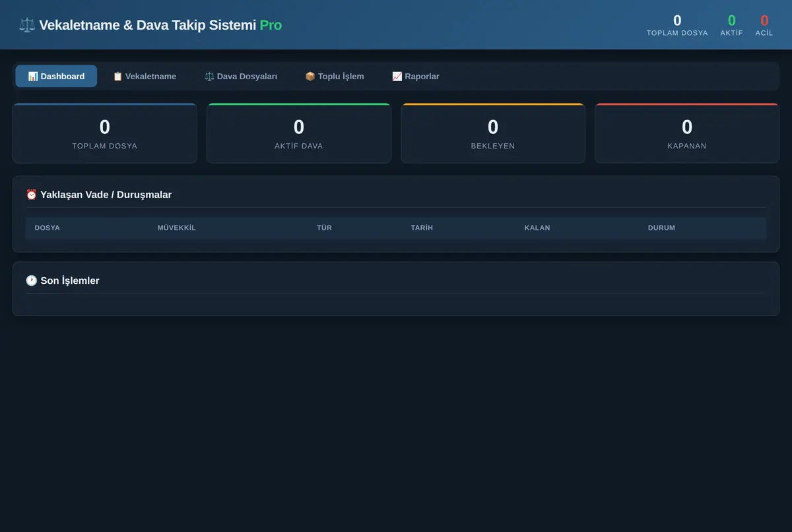Image resolution: width=792 pixels, height=532 pixels.
Task: Click the scales icon in the header title
Action: 27,25
